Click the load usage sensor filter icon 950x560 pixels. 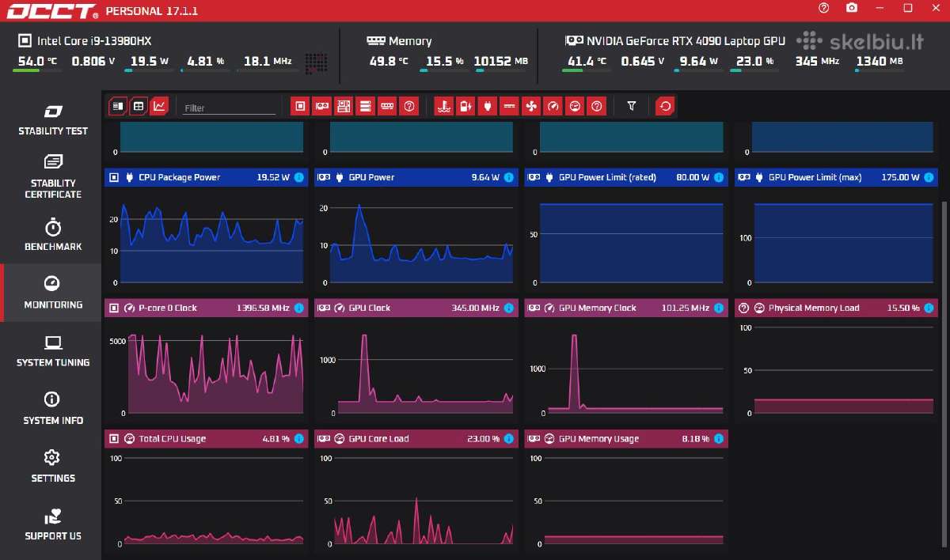click(575, 105)
